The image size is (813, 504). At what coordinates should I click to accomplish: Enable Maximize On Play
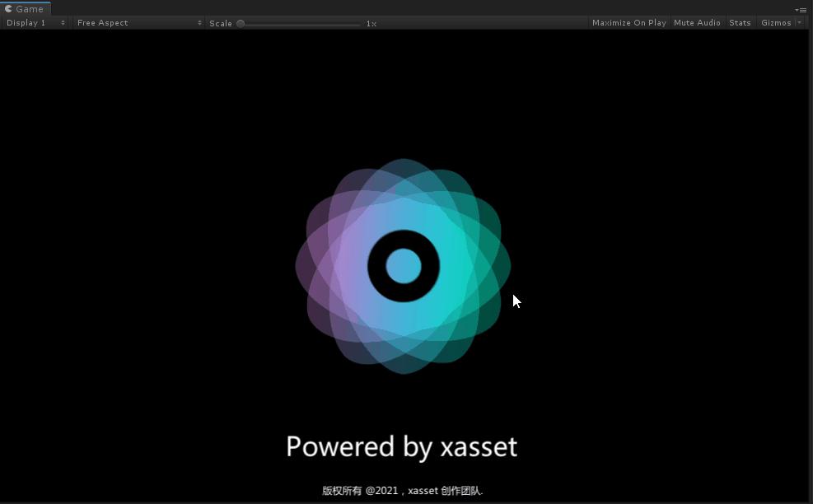pos(628,22)
